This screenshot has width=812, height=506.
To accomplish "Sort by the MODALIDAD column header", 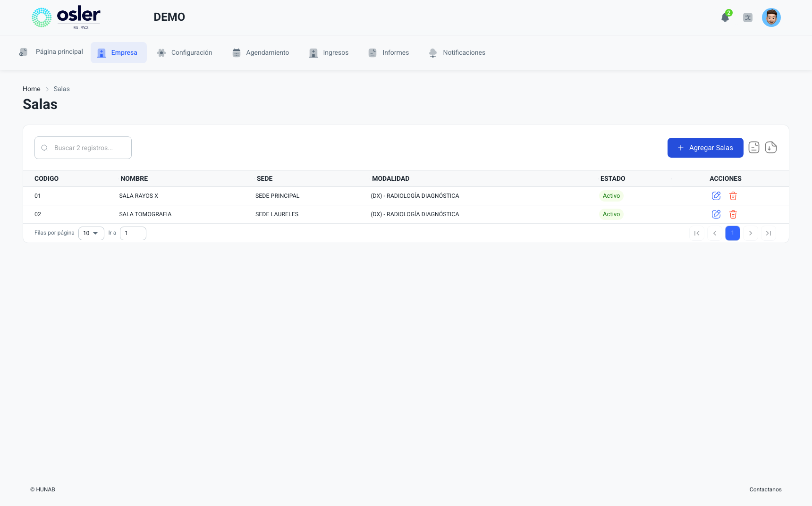I will point(391,178).
